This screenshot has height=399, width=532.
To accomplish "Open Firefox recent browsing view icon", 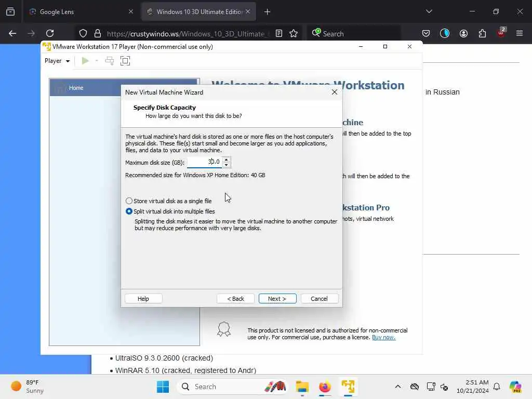I will point(10,12).
